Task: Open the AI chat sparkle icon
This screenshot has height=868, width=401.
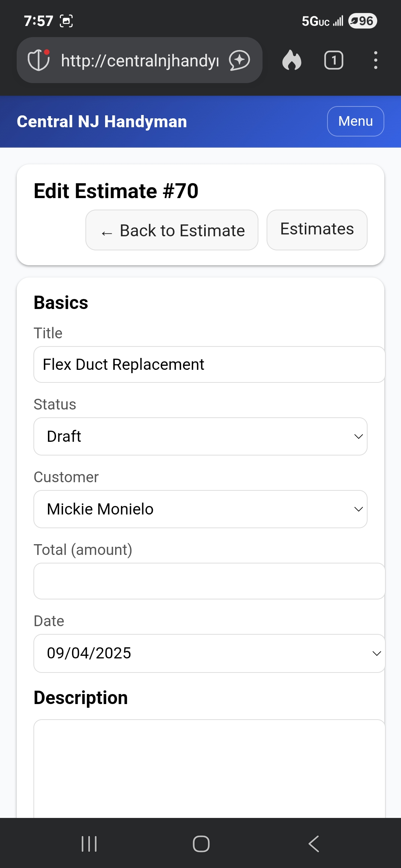Action: click(239, 60)
